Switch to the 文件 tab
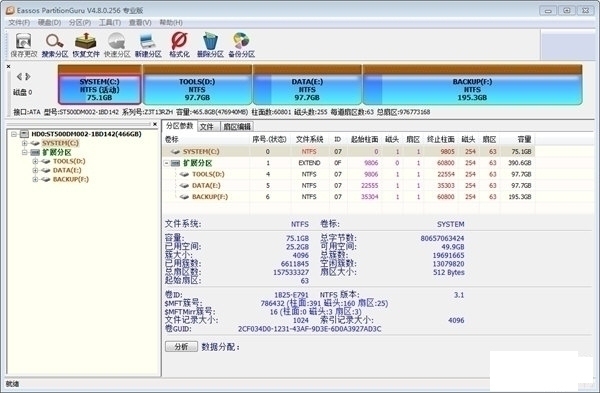Screen dimensions: 600x393 point(207,127)
